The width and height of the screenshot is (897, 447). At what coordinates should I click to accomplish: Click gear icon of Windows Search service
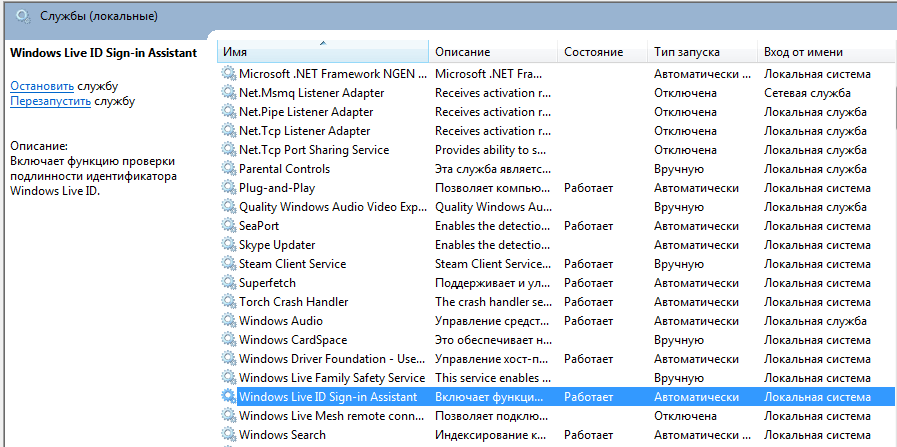point(229,434)
